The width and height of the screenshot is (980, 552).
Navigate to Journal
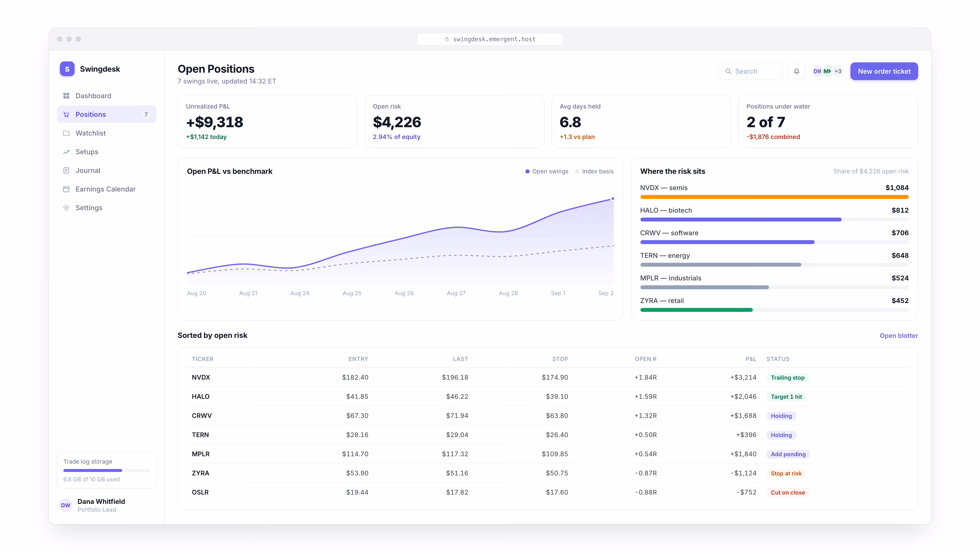pos(106,171)
